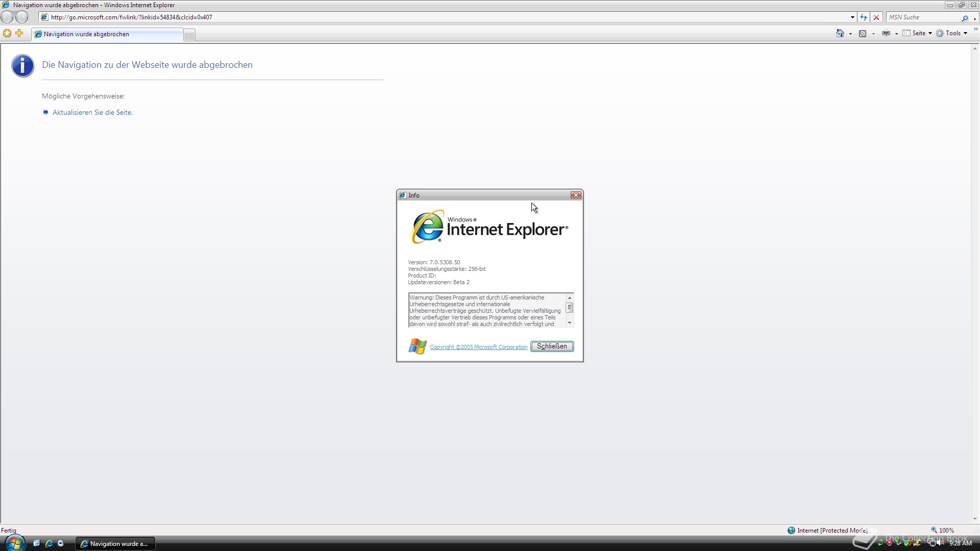The width and height of the screenshot is (980, 551).
Task: Click the blue information icon on the page
Action: (22, 66)
